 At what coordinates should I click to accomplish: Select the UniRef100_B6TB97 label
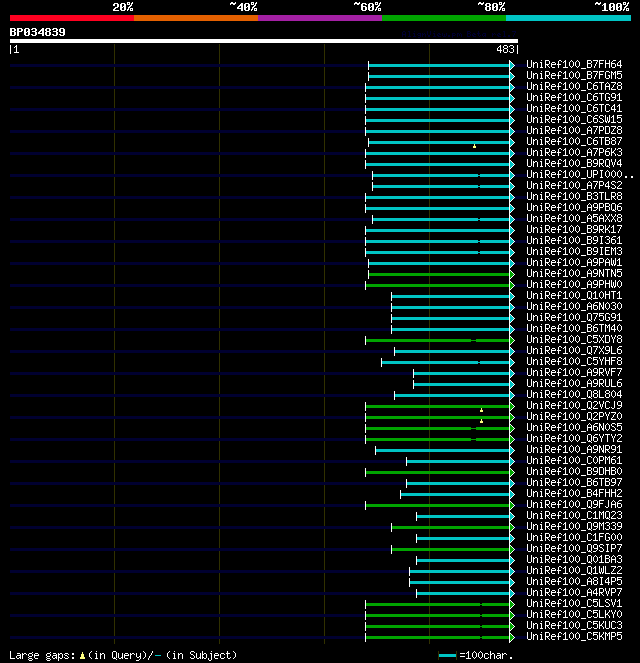coord(574,482)
